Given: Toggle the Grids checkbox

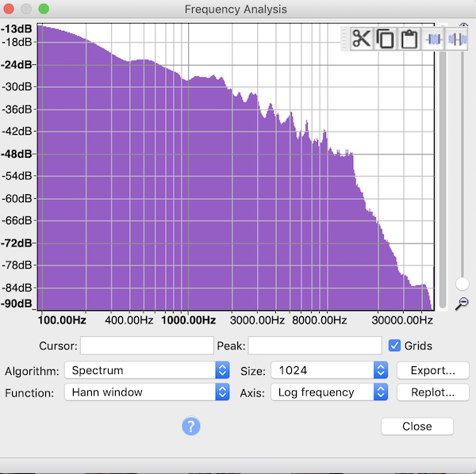Looking at the screenshot, I should coord(394,346).
